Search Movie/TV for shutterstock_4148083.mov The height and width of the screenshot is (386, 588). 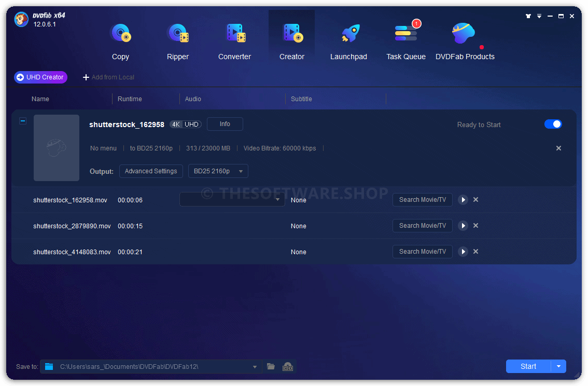click(x=423, y=252)
